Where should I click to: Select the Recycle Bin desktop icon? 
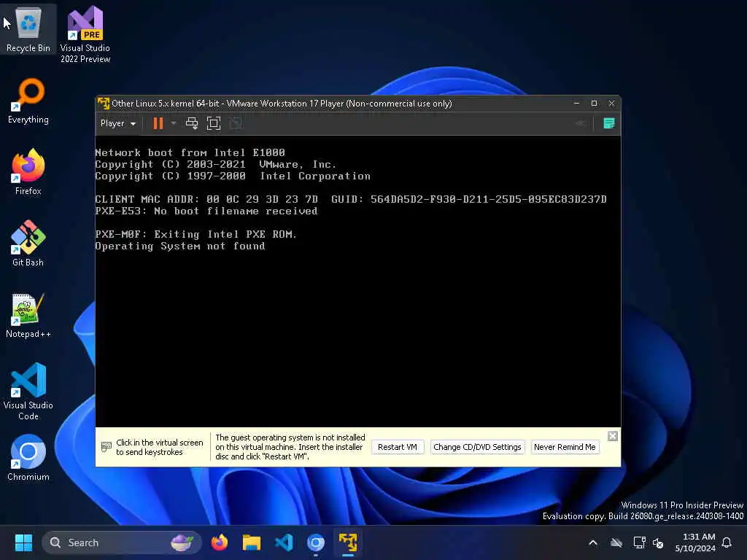[28, 29]
